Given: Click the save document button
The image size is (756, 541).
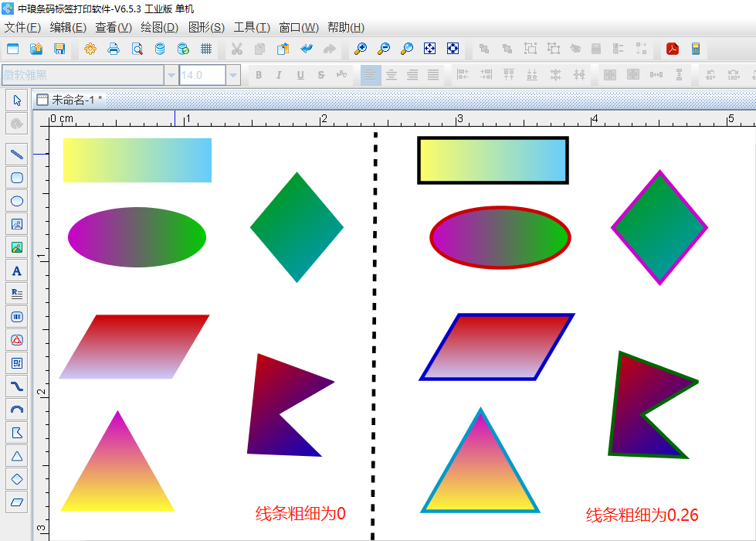Looking at the screenshot, I should 59,49.
